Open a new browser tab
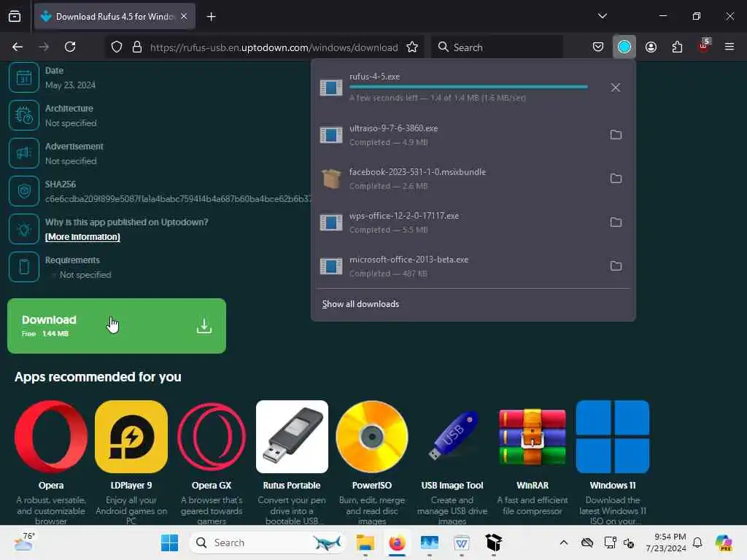Screen dimensions: 747x560 point(211,17)
